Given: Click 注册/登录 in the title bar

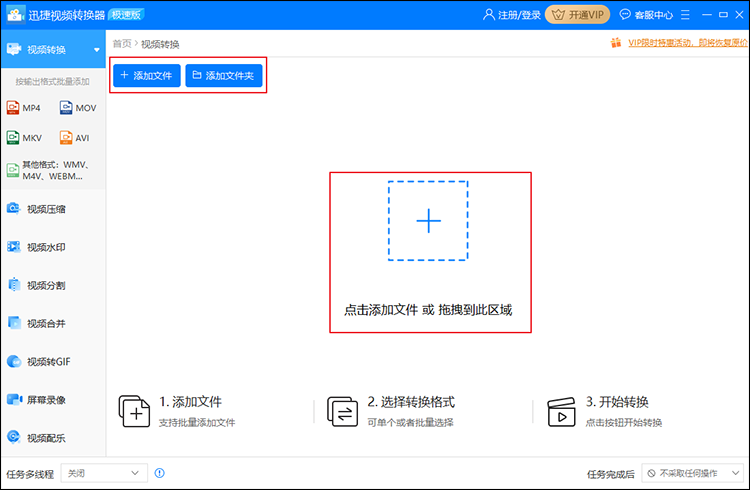Looking at the screenshot, I should click(x=512, y=15).
